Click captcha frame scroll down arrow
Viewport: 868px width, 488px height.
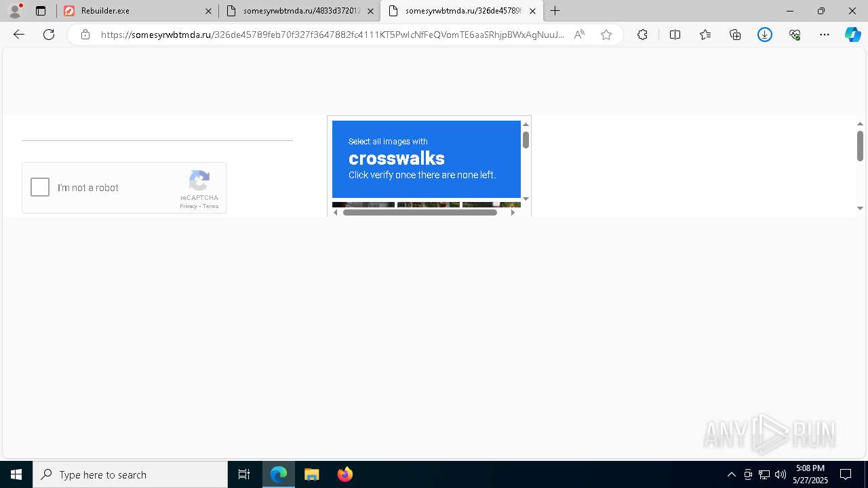pos(526,199)
